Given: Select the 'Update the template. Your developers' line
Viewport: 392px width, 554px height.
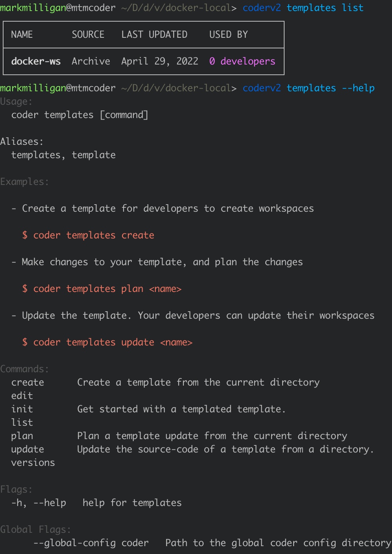Looking at the screenshot, I should coord(198,316).
